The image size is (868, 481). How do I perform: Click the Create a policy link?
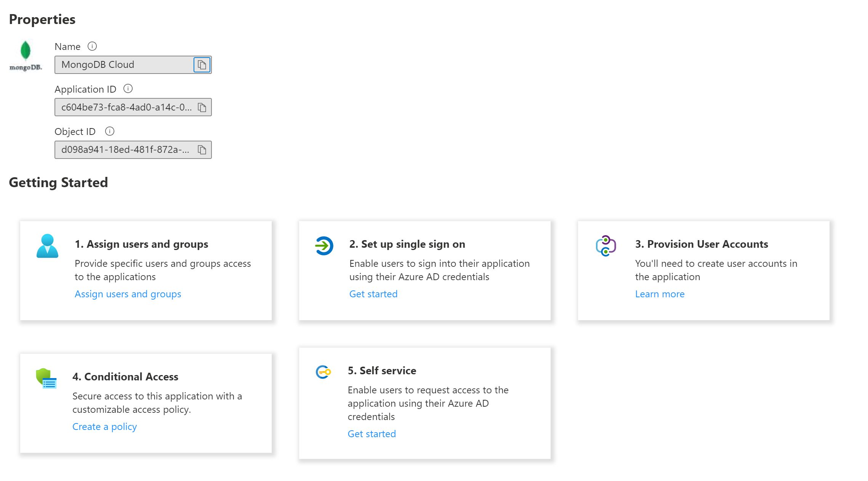point(104,426)
